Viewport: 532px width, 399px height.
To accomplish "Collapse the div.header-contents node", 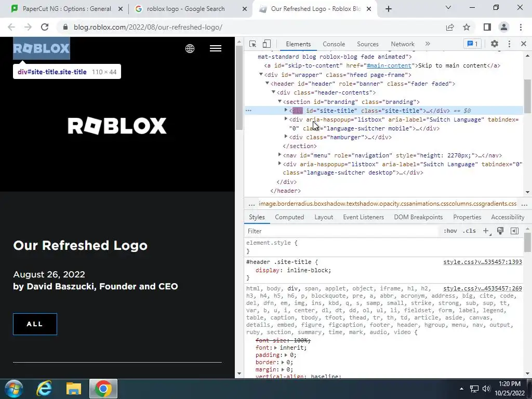I will [273, 92].
